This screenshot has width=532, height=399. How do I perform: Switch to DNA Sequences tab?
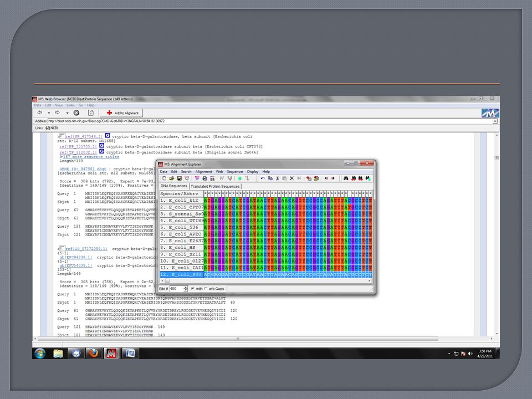173,186
